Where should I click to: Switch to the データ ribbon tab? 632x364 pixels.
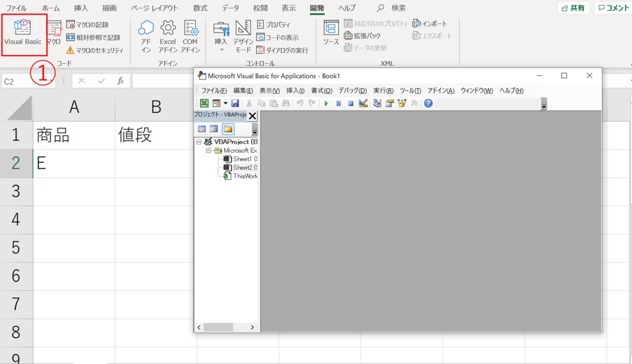point(230,8)
